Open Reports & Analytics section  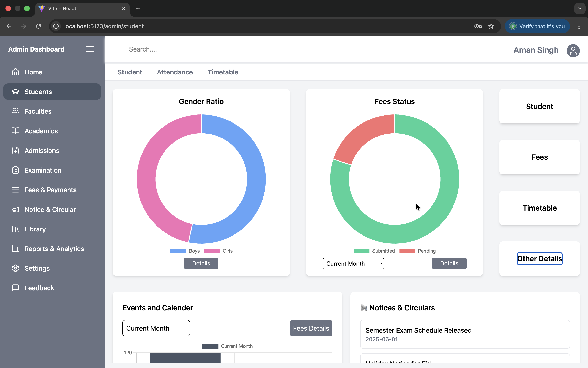[x=52, y=249]
